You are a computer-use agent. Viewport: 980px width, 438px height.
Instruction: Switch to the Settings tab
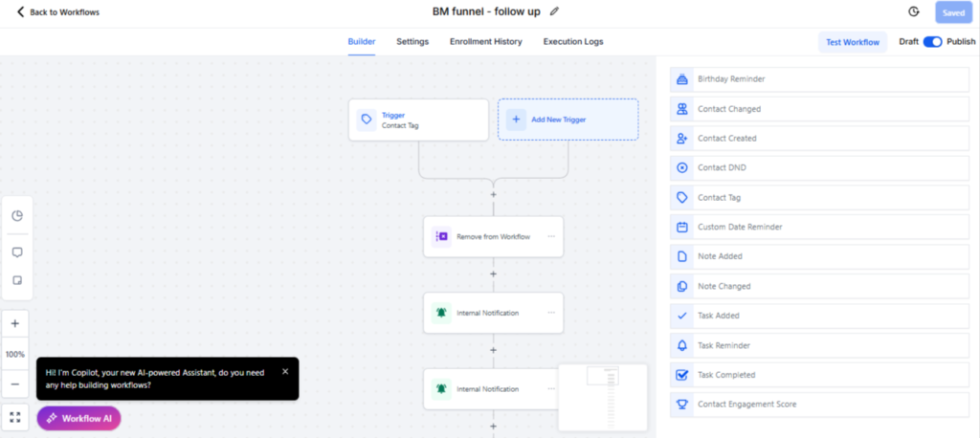point(412,42)
